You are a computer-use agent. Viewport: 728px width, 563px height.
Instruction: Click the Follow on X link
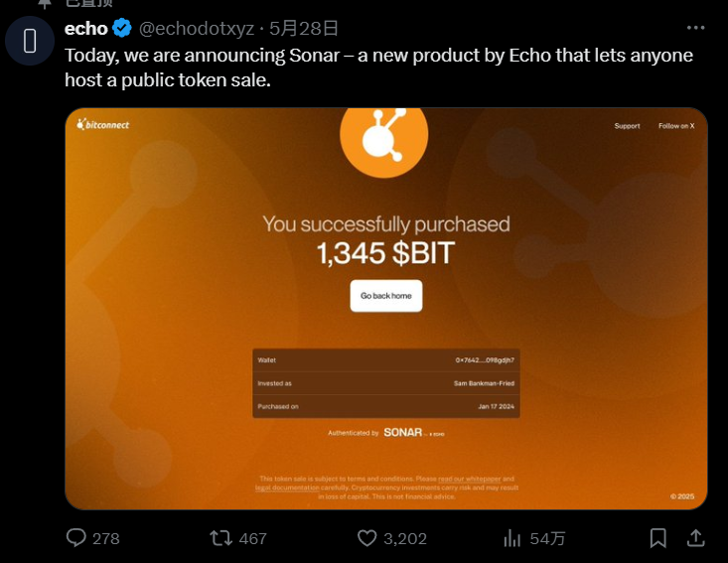(x=676, y=126)
